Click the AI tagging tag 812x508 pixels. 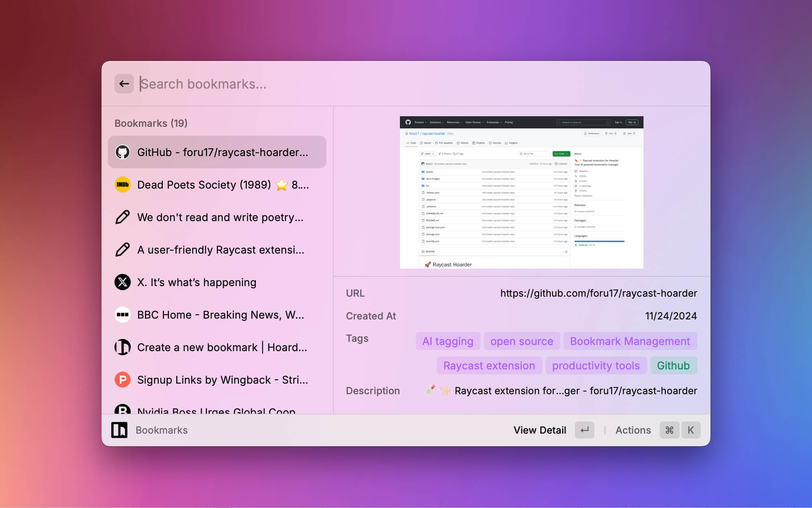[x=448, y=341]
